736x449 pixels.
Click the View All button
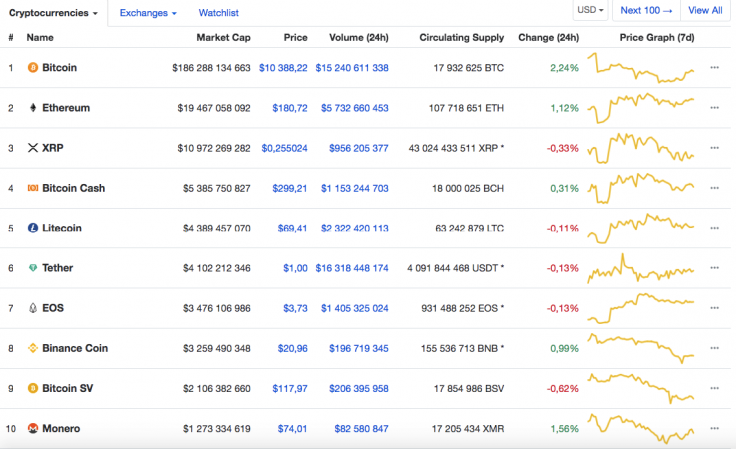[x=705, y=10]
